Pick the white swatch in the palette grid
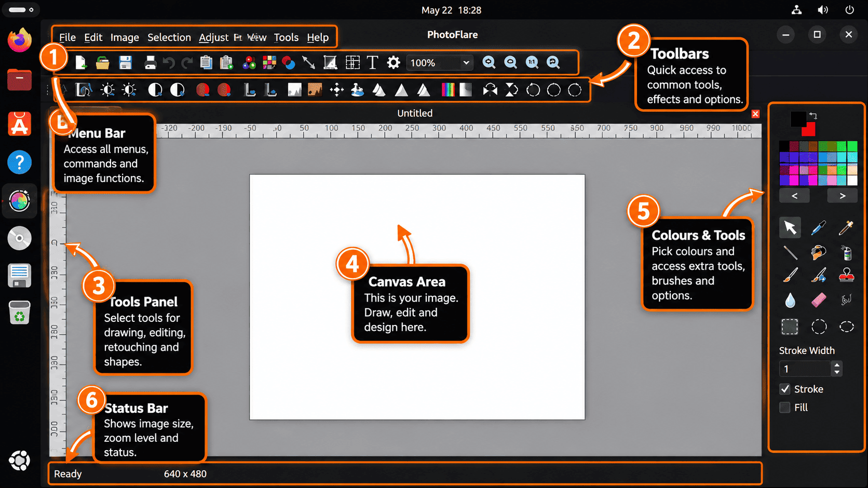The height and width of the screenshot is (488, 868). (x=852, y=181)
